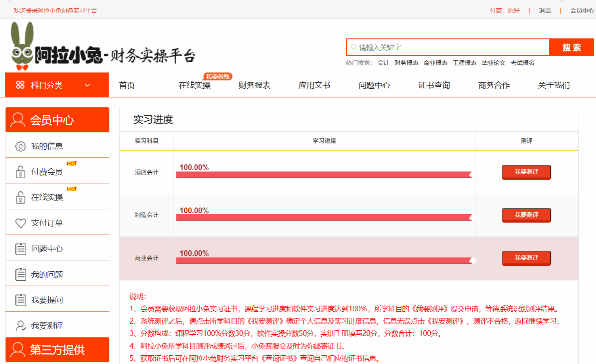Click the lock icon beside 付费会员
Viewport: 596px width, 364px height.
click(x=21, y=172)
